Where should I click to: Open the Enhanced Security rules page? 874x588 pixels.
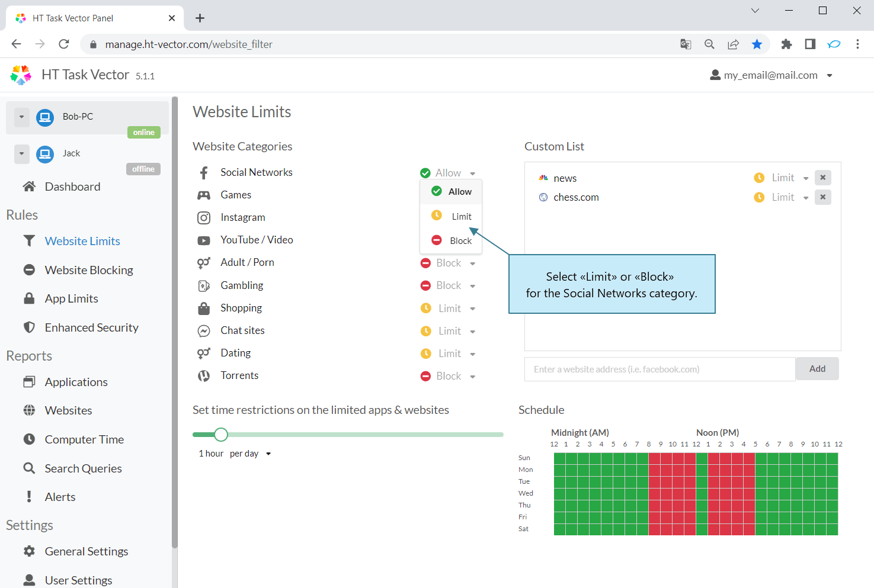(x=92, y=327)
